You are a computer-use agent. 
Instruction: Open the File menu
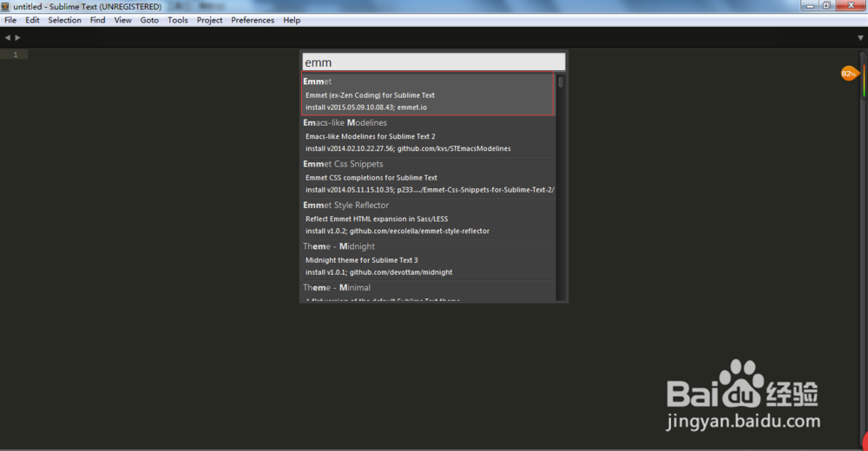[10, 20]
